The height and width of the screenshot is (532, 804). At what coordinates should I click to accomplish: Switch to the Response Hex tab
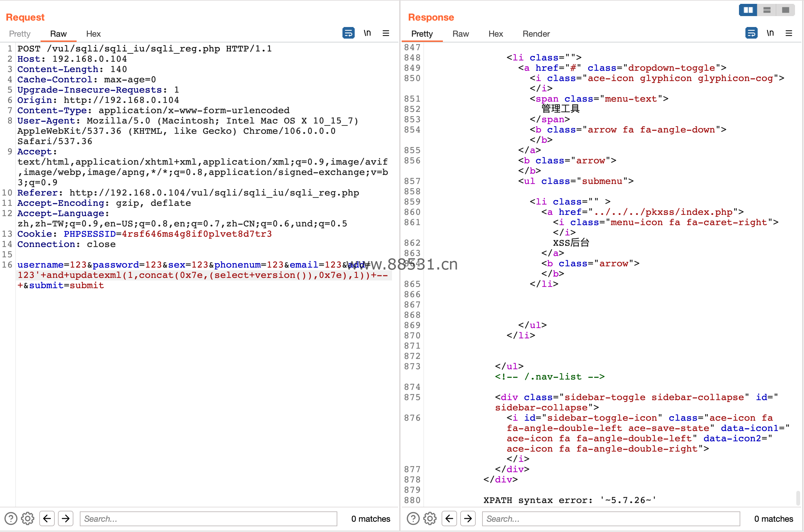[496, 34]
